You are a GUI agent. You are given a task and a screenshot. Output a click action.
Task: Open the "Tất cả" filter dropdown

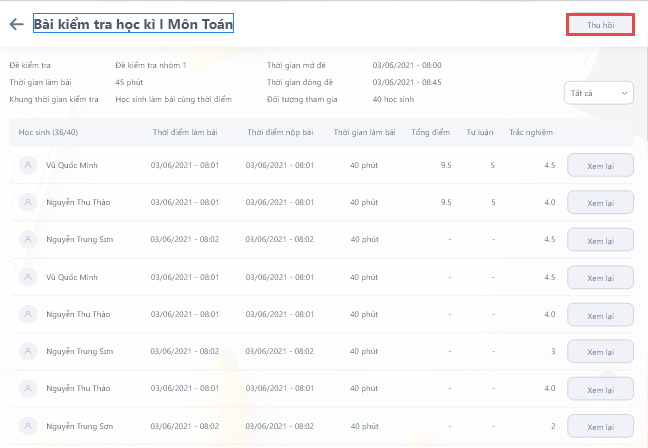coord(598,93)
